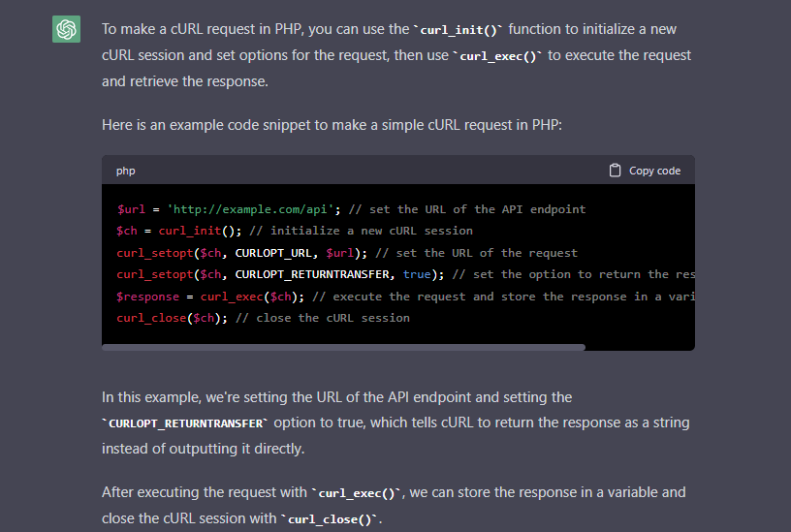Click the 'true' keyword in the code
The image size is (791, 532).
(x=417, y=274)
